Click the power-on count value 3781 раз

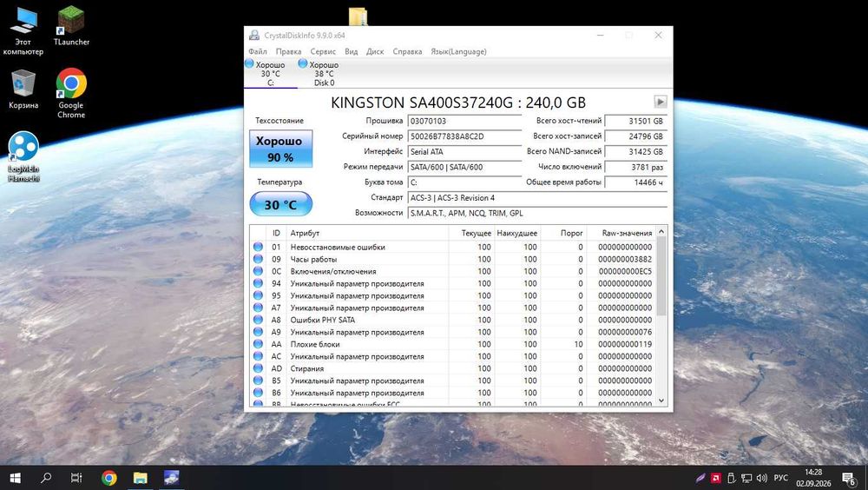coord(635,167)
